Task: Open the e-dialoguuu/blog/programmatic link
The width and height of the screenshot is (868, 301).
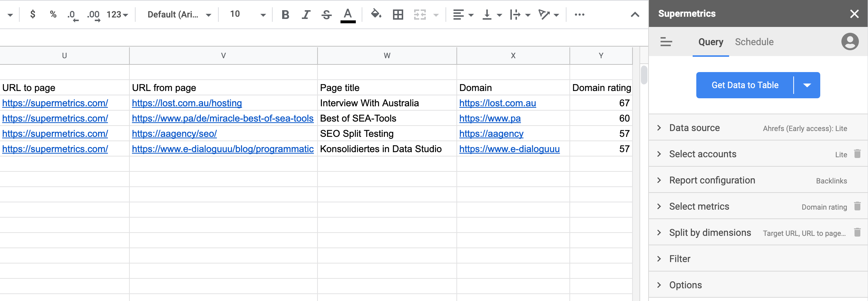Action: point(223,149)
